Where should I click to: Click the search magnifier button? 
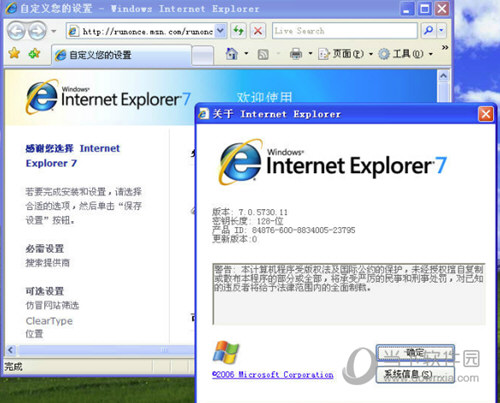[x=428, y=31]
